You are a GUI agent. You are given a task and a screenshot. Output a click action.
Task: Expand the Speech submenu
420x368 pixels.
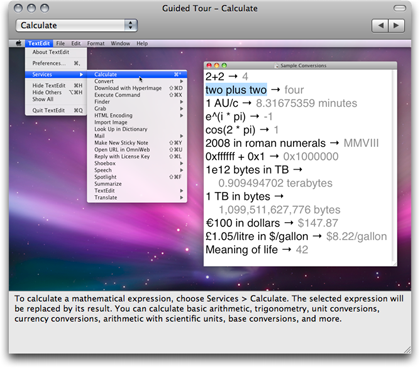coord(137,170)
